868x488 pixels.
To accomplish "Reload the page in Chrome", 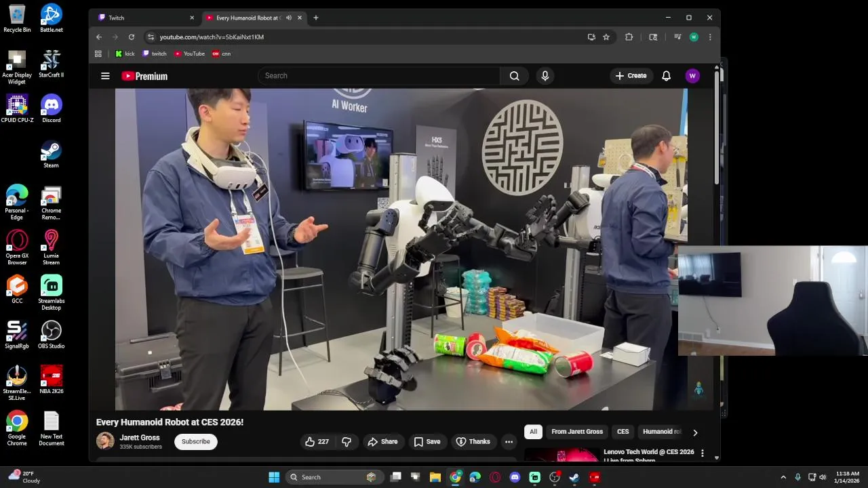I will coord(132,37).
